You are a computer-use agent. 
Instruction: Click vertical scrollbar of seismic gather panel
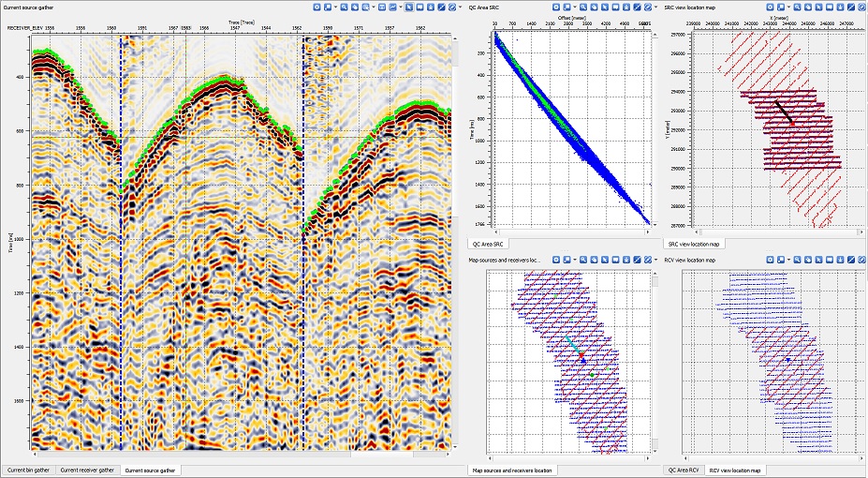pyautogui.click(x=456, y=242)
